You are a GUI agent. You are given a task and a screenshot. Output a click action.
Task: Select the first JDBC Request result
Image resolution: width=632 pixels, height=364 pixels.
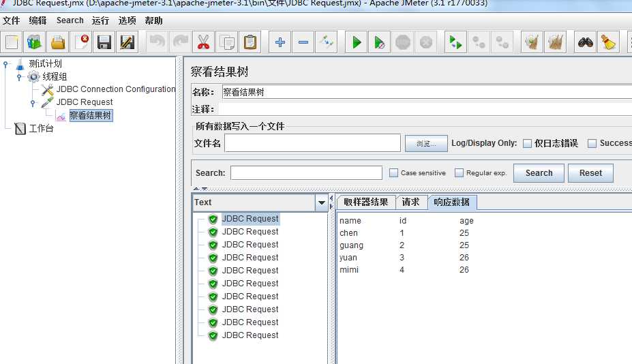[250, 219]
